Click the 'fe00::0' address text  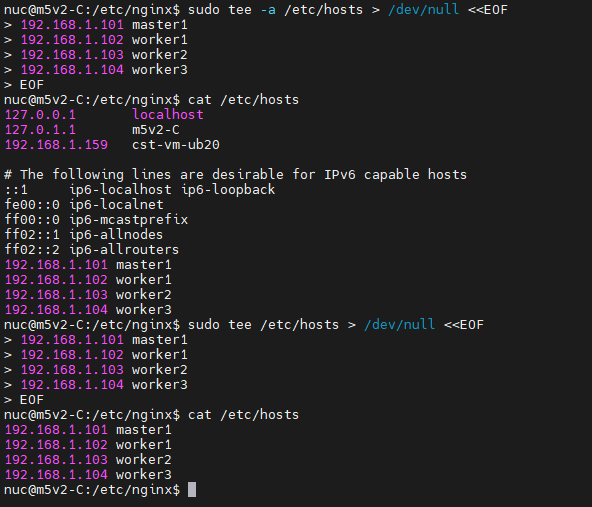point(32,205)
